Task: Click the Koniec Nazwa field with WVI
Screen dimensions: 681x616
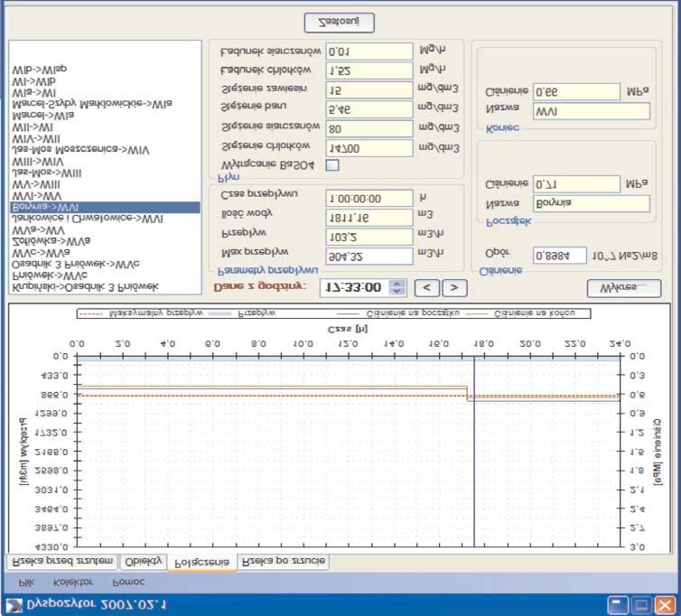Action: point(591,112)
